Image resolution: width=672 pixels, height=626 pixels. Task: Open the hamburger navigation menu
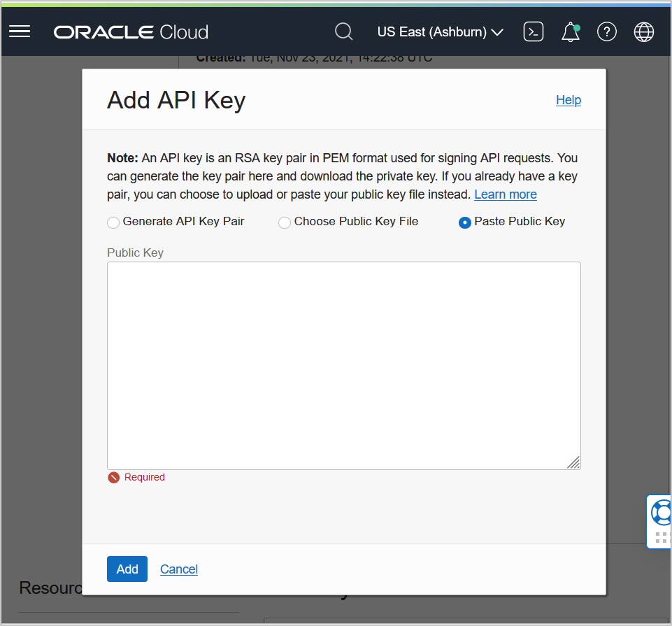click(x=20, y=31)
